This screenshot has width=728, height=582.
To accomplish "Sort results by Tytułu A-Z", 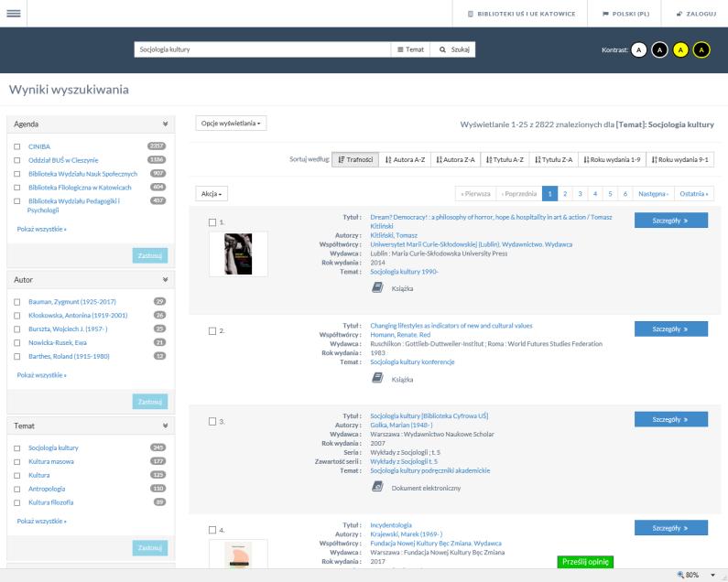I will point(505,159).
